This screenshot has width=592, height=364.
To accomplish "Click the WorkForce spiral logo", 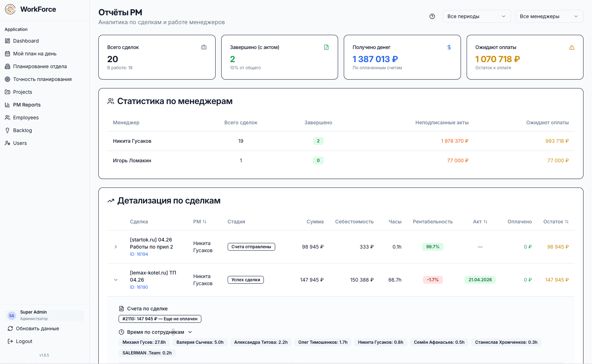I will coord(10,9).
